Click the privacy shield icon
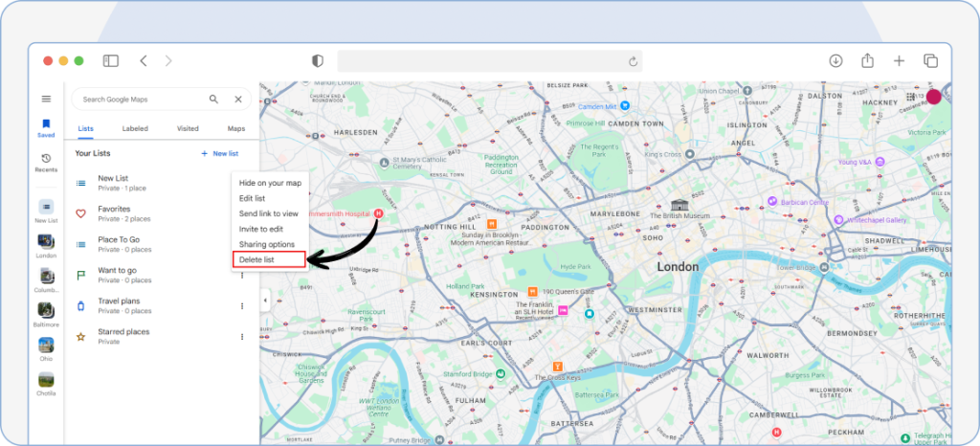The image size is (980, 446). coord(318,60)
